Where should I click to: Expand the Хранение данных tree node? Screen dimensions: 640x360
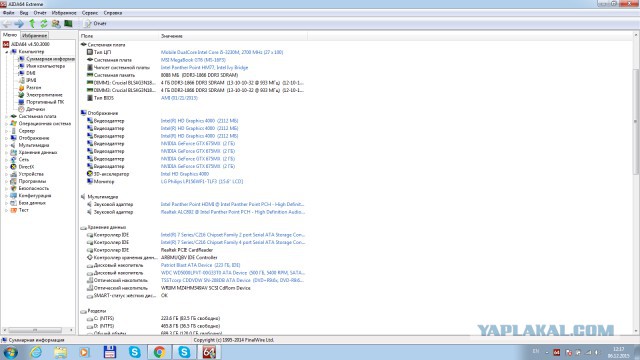click(7, 153)
